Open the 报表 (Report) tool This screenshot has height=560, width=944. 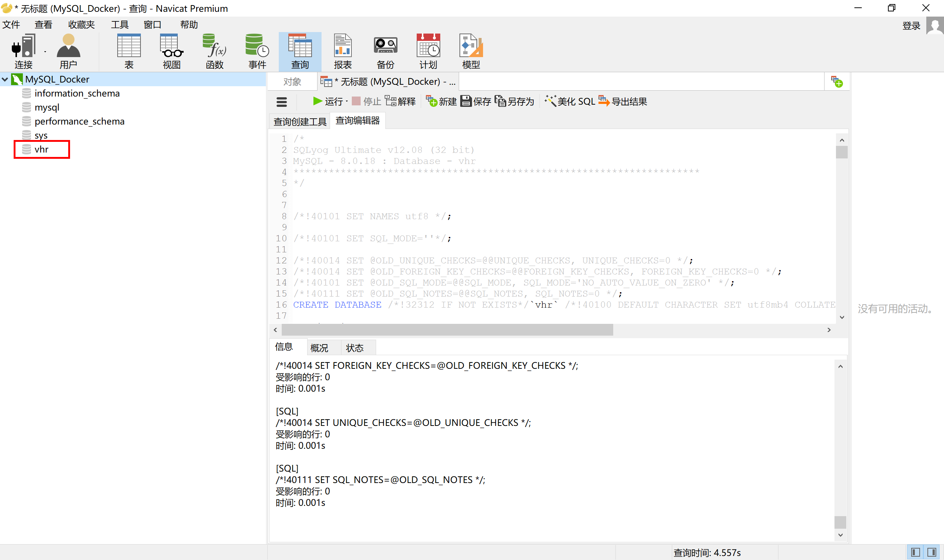343,51
